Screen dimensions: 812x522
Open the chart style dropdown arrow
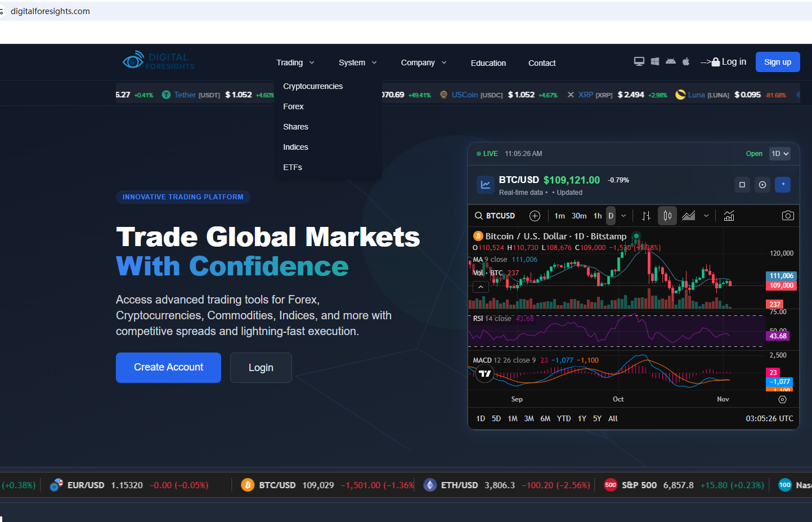tap(706, 216)
